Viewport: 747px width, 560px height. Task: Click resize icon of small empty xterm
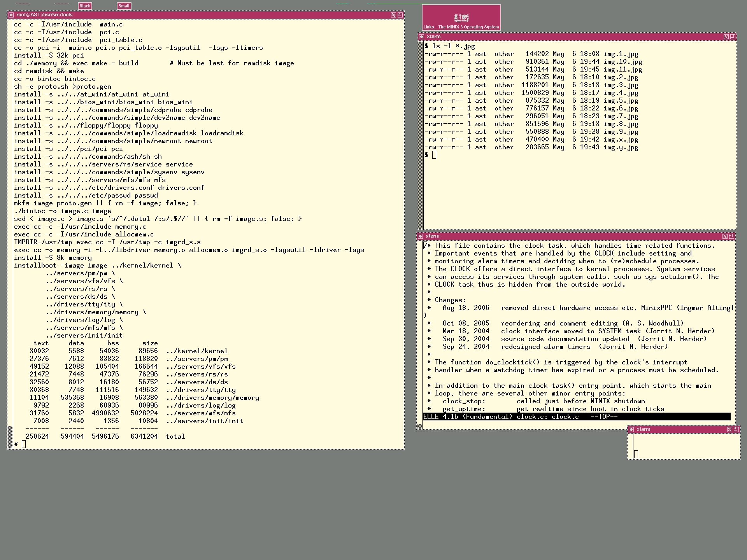(x=736, y=429)
